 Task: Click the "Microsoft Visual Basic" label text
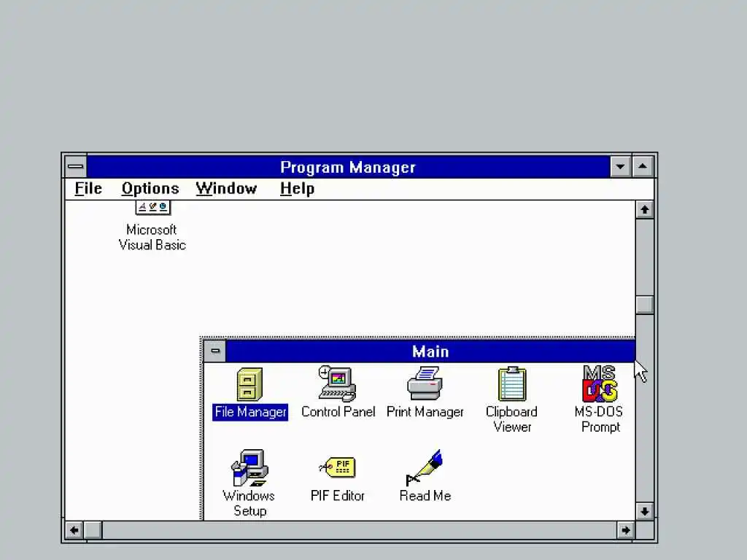tap(152, 237)
